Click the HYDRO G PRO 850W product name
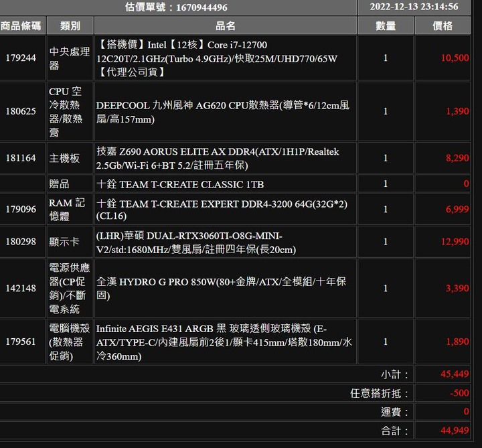 pos(221,288)
